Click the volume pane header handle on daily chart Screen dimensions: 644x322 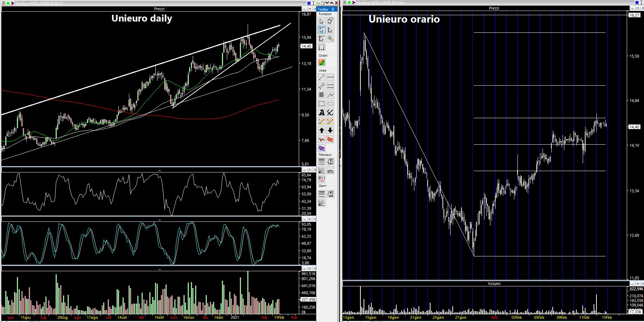point(159,269)
